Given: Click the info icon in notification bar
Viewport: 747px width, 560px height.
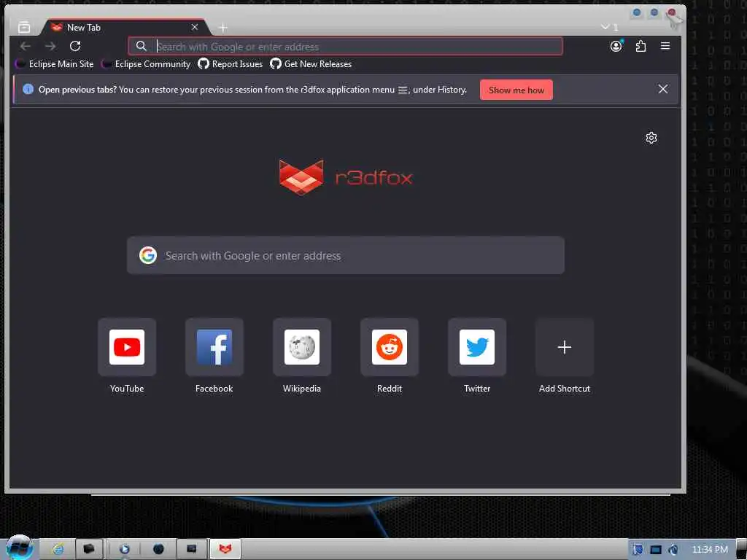Looking at the screenshot, I should 28,89.
